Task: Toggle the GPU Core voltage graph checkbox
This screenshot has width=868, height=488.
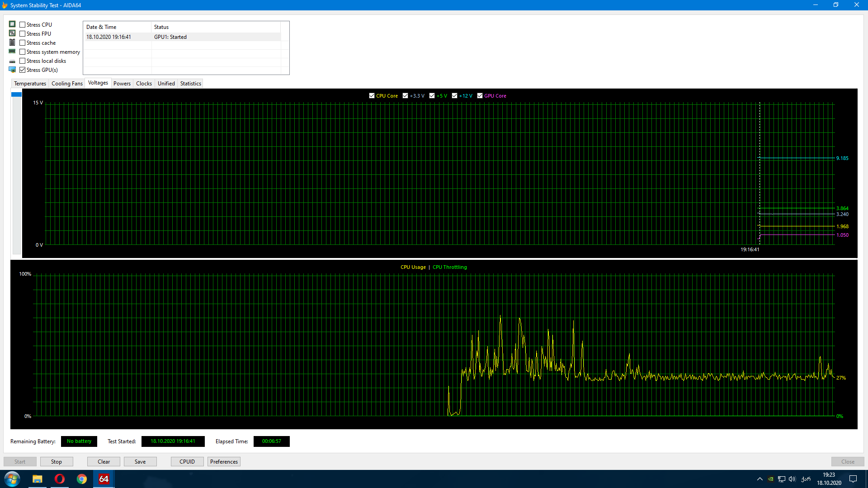Action: click(480, 96)
